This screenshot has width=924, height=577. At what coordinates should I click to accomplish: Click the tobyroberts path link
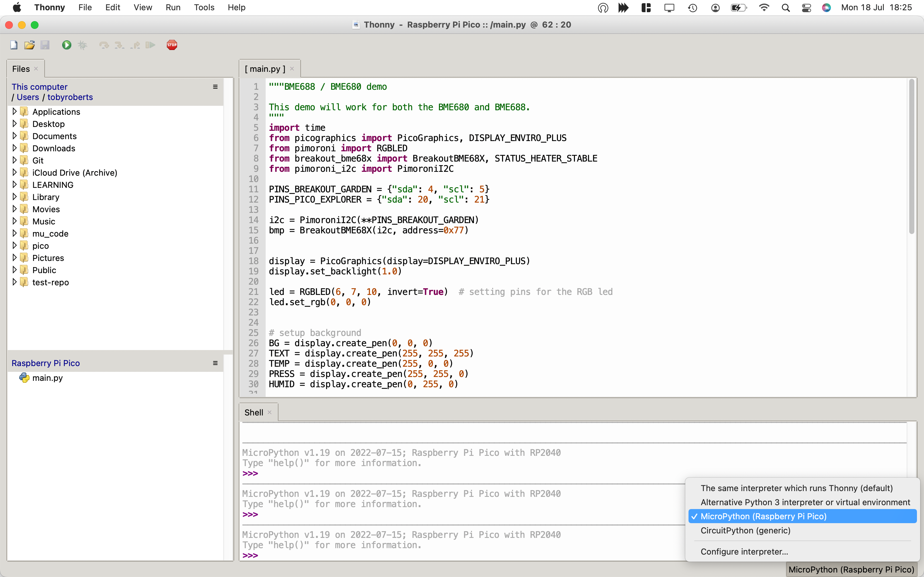[70, 97]
